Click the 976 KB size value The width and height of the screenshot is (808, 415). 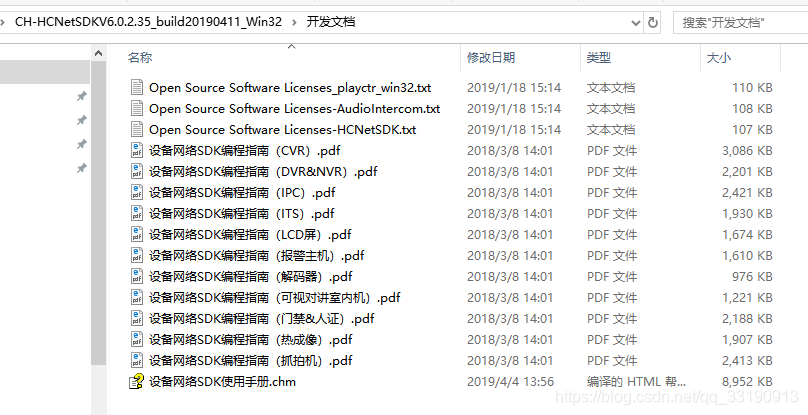(x=752, y=277)
